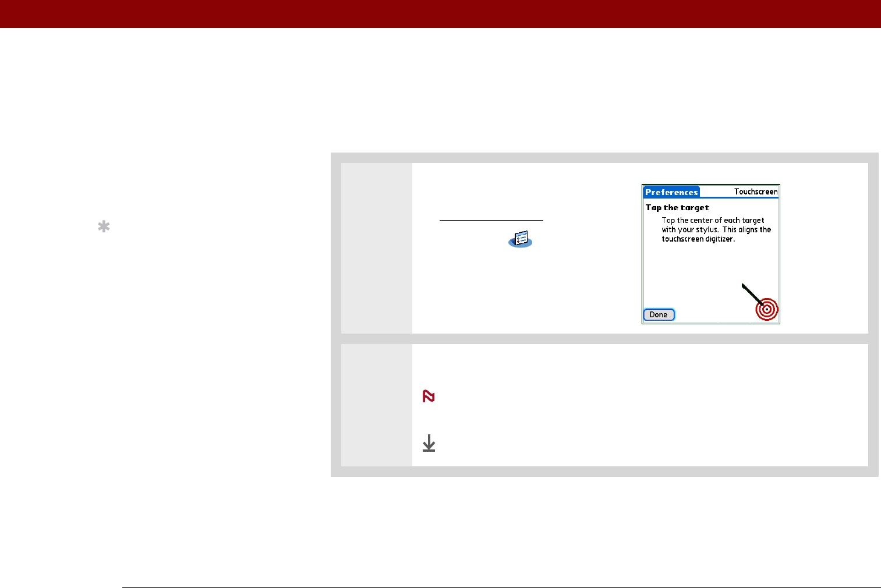Click the Tip asterisk icon
881x588 pixels.
point(104,226)
